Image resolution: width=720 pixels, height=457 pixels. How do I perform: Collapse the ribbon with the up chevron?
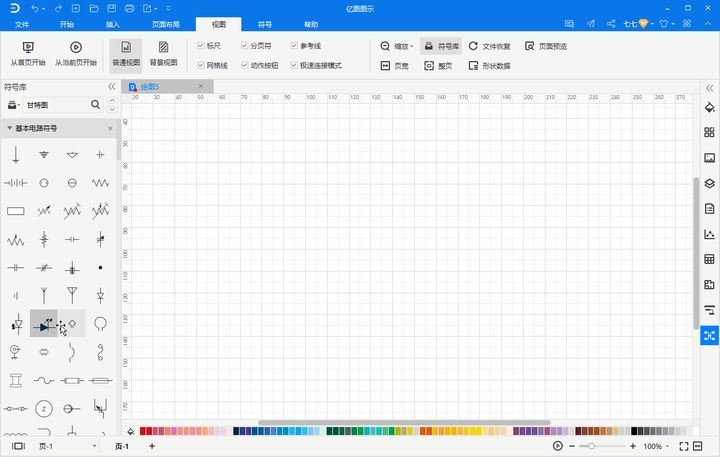708,23
